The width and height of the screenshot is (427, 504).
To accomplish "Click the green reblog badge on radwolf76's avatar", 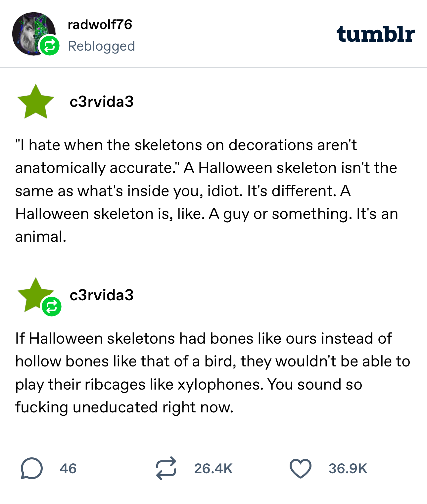I will tap(49, 46).
